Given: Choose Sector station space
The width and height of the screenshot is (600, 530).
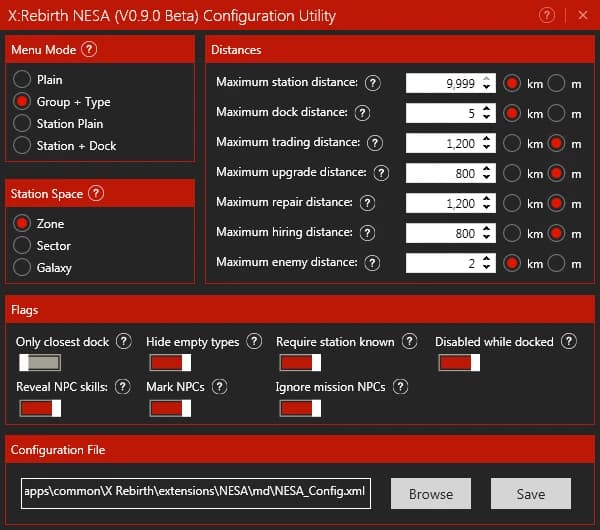Looking at the screenshot, I should 22,245.
